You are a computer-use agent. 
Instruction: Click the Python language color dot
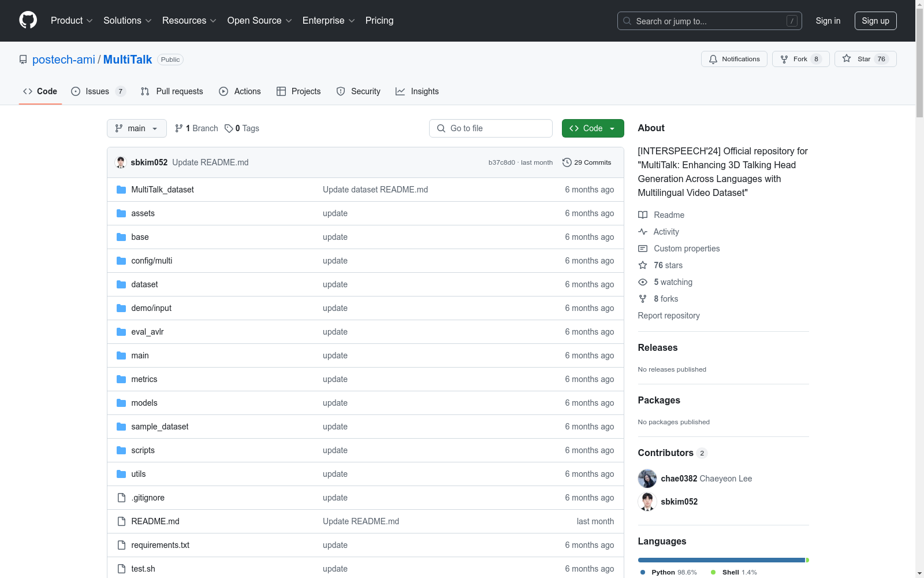pyautogui.click(x=643, y=572)
